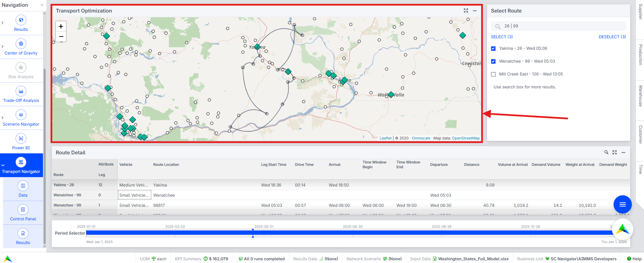Select the Medium Vehicle cell for Yakima - 26
The image size is (644, 263).
pyautogui.click(x=134, y=185)
